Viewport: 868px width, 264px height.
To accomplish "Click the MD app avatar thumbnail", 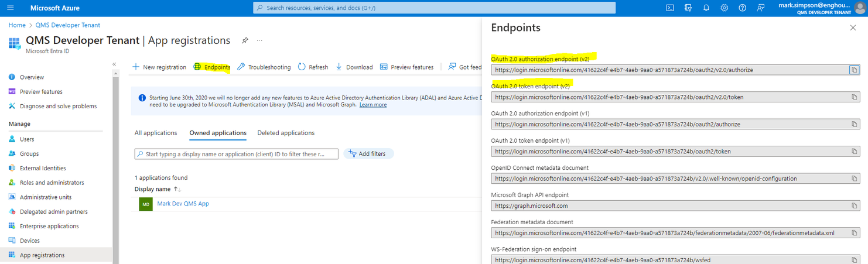I will click(146, 204).
